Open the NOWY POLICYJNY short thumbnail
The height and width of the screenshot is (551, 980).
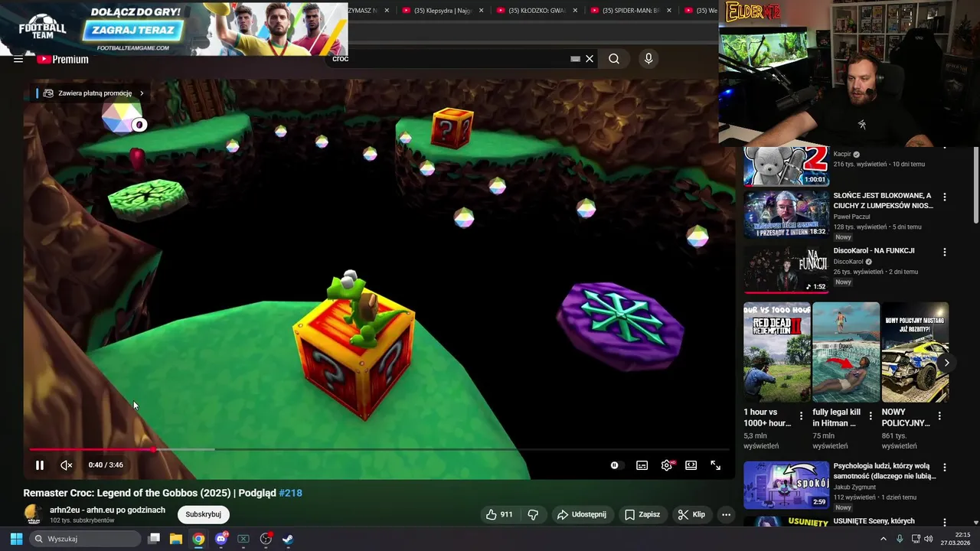pyautogui.click(x=915, y=352)
